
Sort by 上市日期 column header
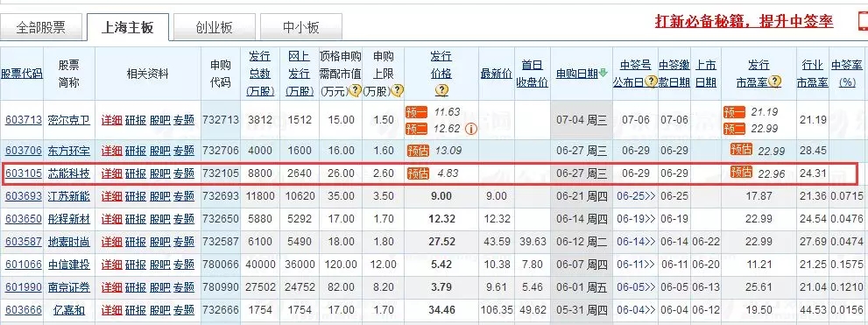(705, 73)
